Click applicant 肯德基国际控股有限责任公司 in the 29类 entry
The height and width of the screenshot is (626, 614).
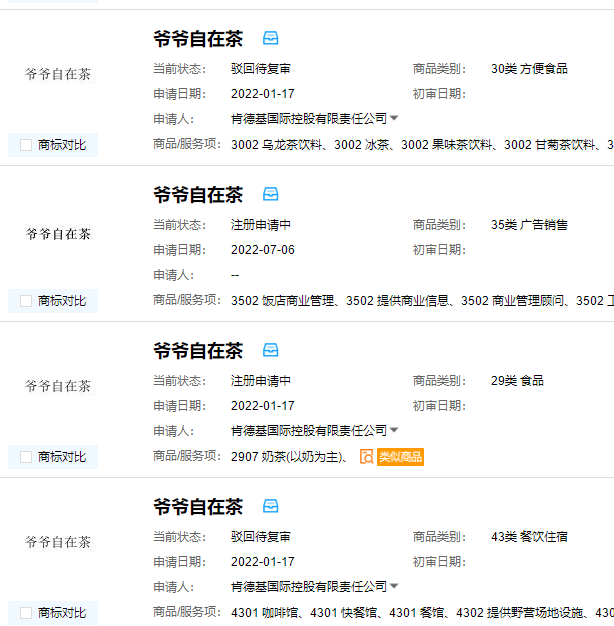click(x=309, y=430)
